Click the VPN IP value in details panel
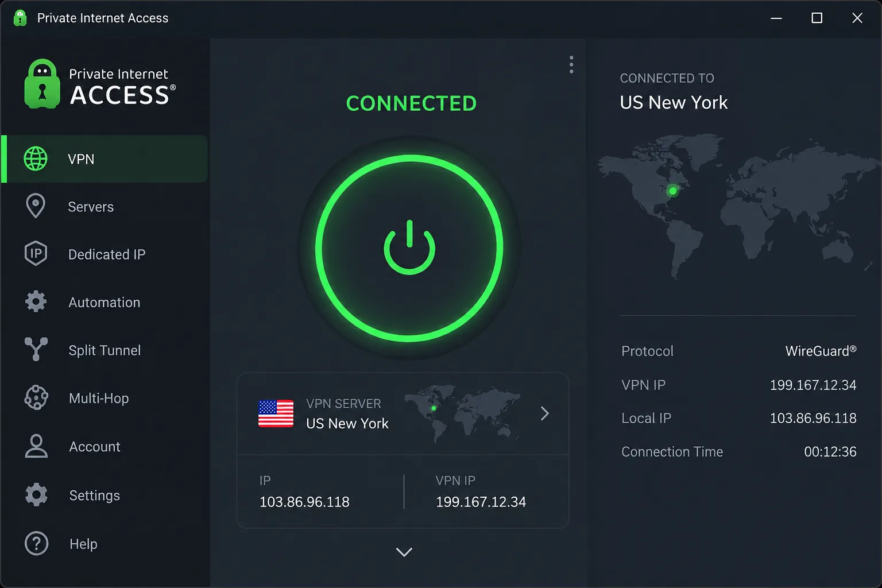Screen dimensions: 882x588 (x=813, y=385)
